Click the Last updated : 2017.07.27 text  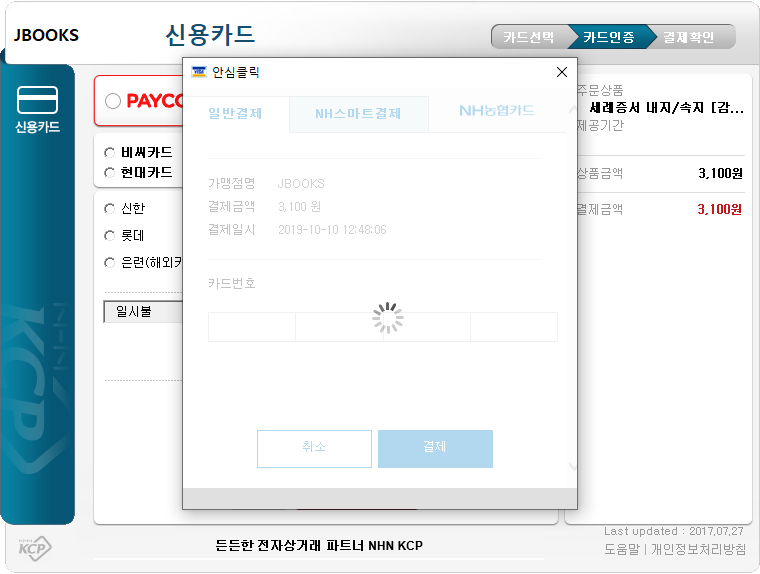pyautogui.click(x=674, y=531)
